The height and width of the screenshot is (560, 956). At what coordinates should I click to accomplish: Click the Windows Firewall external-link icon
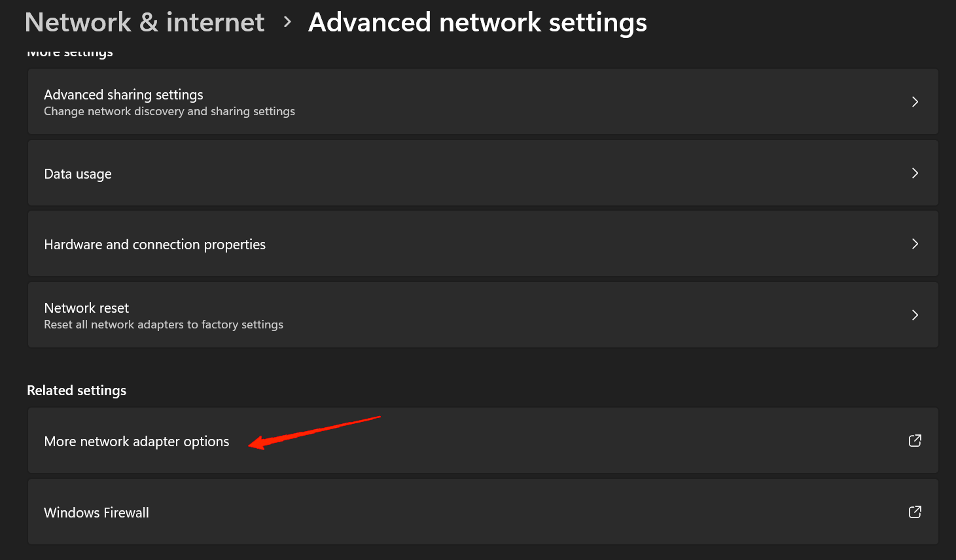[915, 512]
